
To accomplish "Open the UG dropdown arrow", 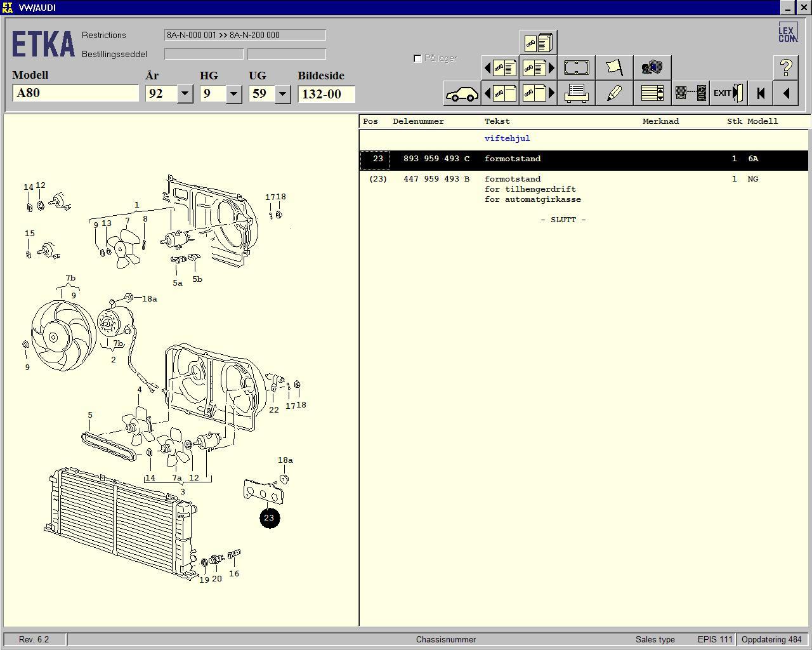I will [x=282, y=94].
